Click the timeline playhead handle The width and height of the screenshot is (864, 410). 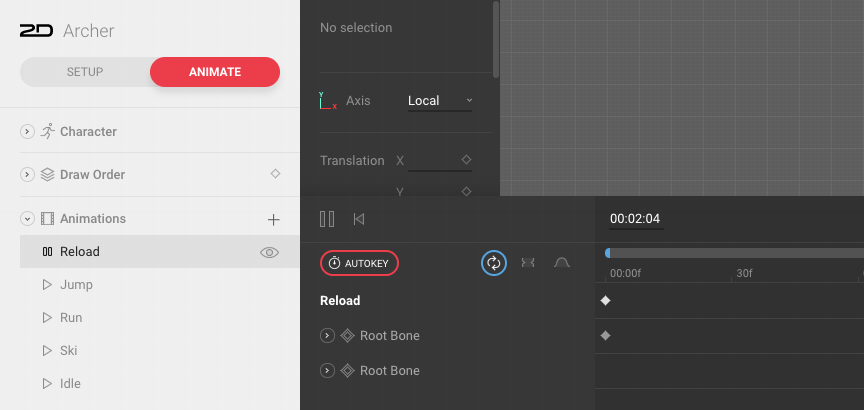tap(607, 253)
